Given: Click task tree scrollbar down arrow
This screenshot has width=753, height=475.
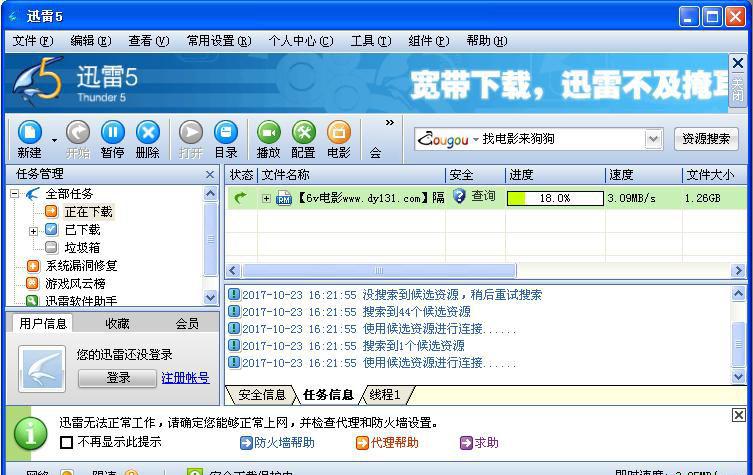Looking at the screenshot, I should coord(210,297).
